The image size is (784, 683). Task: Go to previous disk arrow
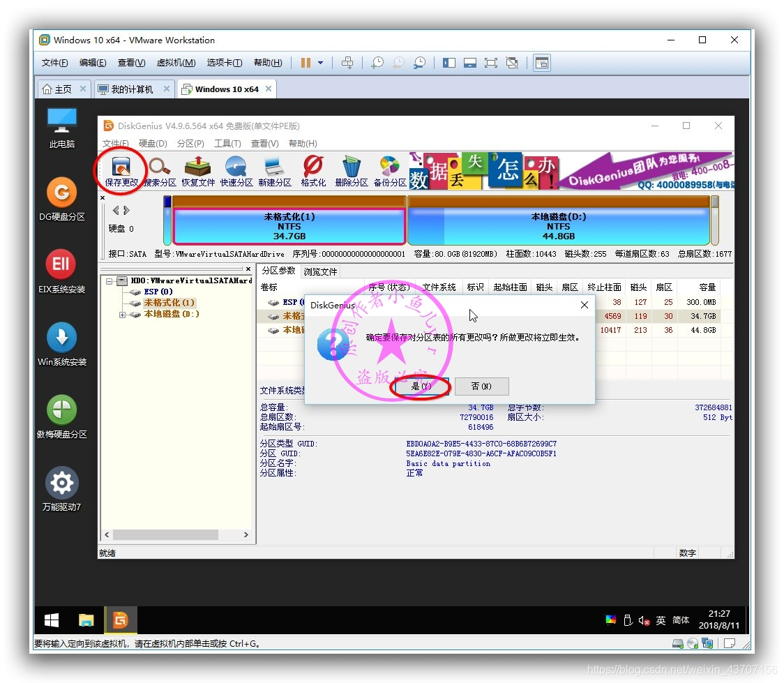pos(116,210)
